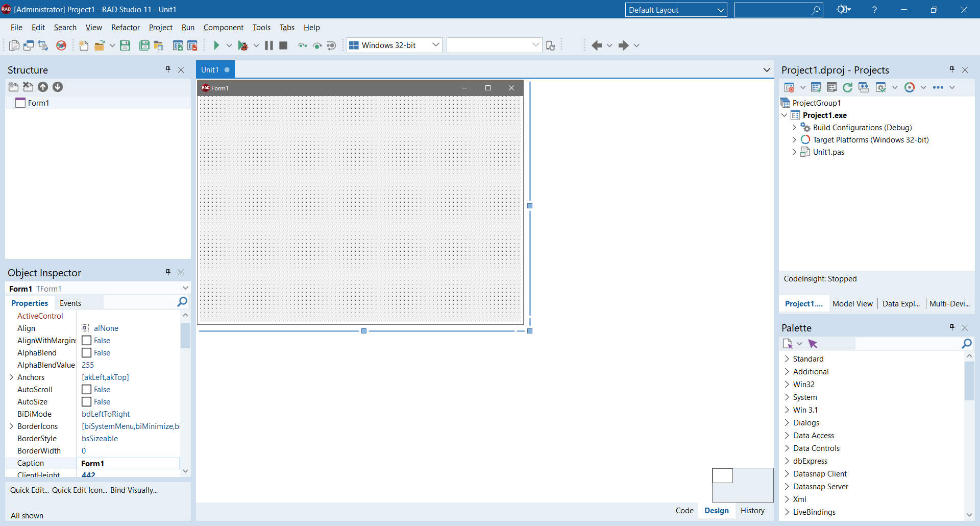Click the forward navigation arrow in toolbar
Screen dimensions: 980x526
point(623,45)
